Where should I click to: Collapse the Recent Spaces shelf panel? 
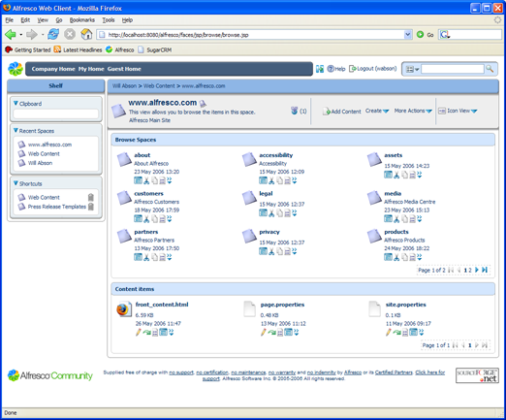pyautogui.click(x=16, y=131)
